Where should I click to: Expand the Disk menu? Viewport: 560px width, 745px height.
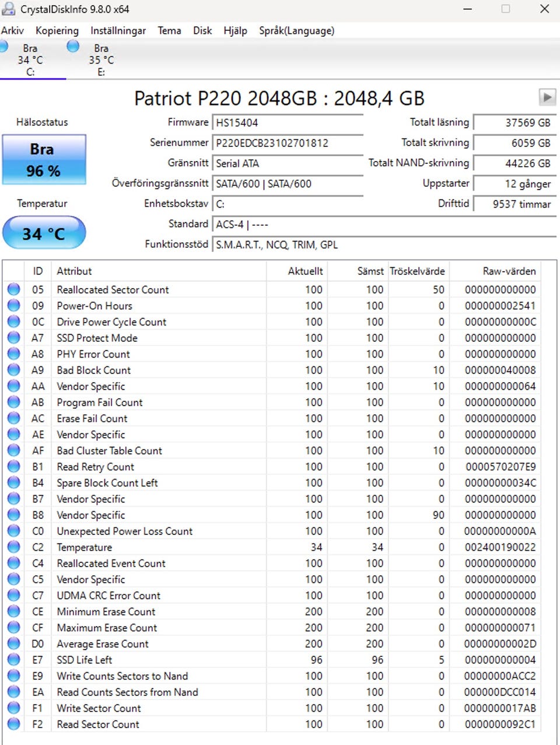[202, 31]
